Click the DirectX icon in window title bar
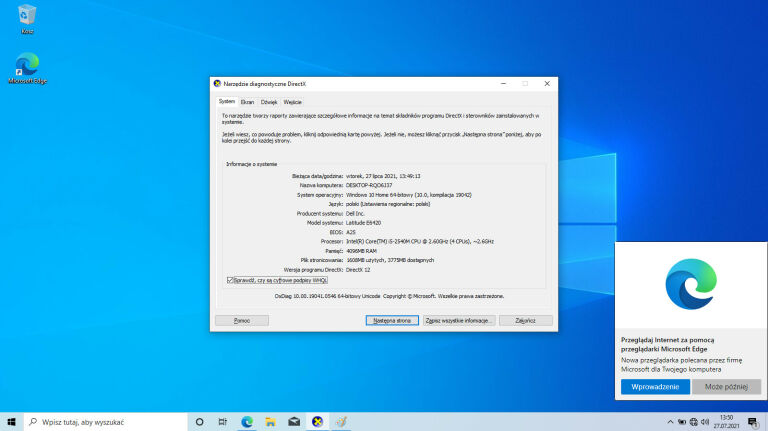The height and width of the screenshot is (431, 768). pyautogui.click(x=217, y=84)
